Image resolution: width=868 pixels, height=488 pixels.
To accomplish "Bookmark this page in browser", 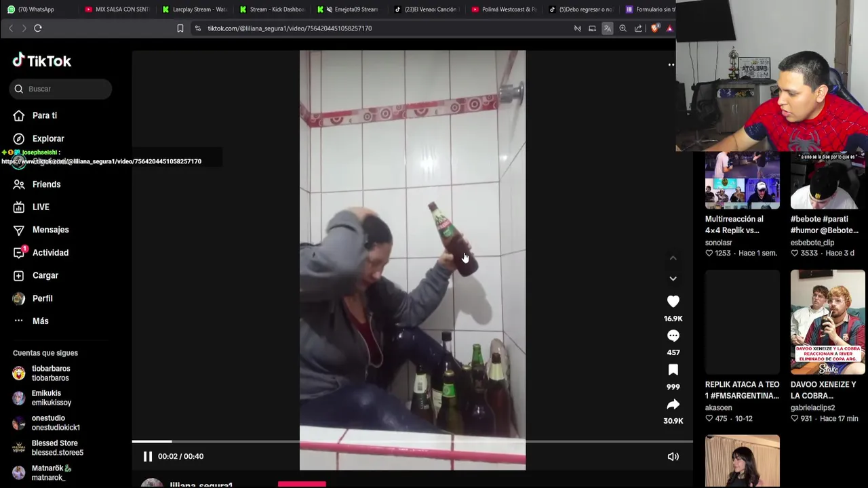I will pyautogui.click(x=180, y=28).
